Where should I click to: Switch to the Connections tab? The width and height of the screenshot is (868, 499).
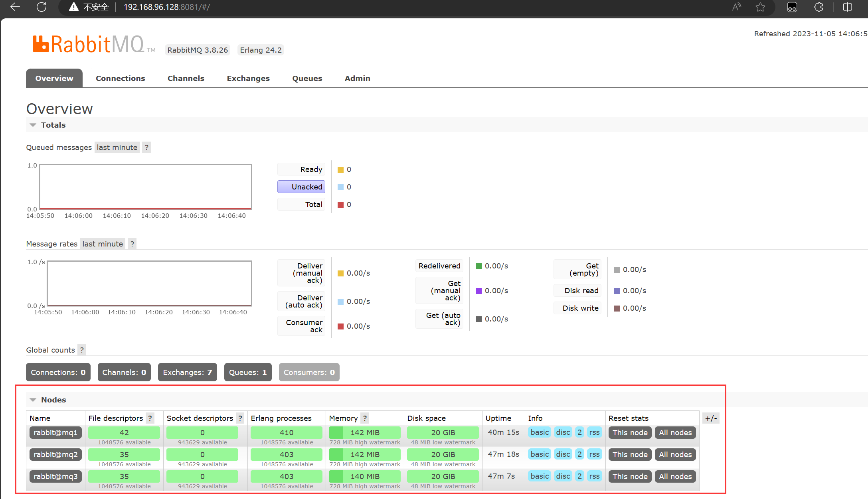[x=120, y=78]
